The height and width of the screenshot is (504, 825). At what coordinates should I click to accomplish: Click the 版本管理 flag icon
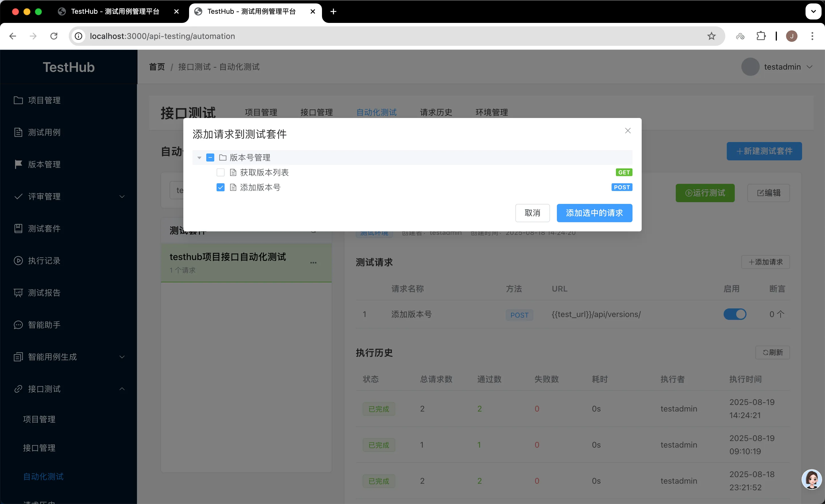18,164
